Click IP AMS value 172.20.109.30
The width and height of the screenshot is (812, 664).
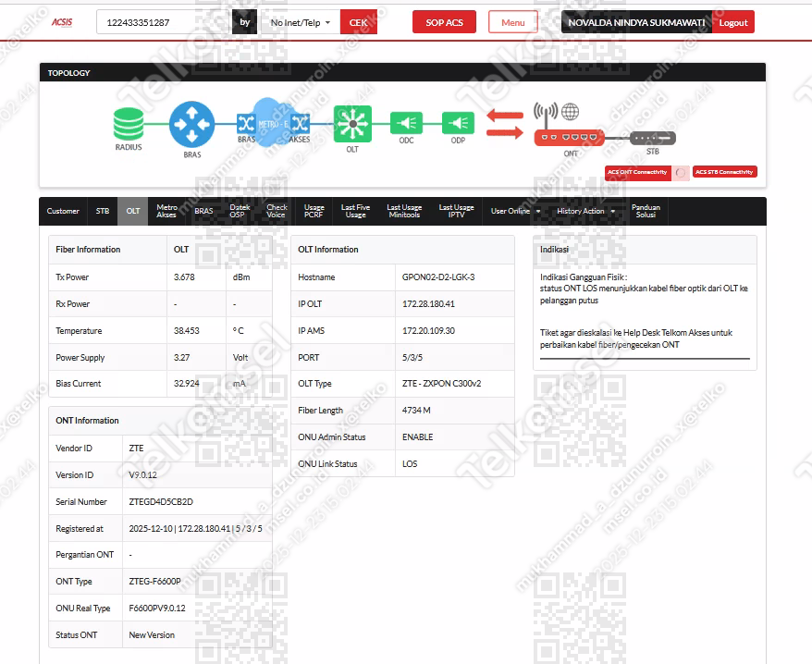tap(428, 330)
